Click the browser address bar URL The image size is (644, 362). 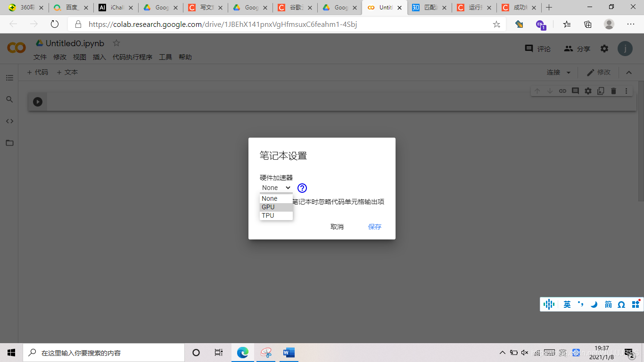pyautogui.click(x=223, y=24)
